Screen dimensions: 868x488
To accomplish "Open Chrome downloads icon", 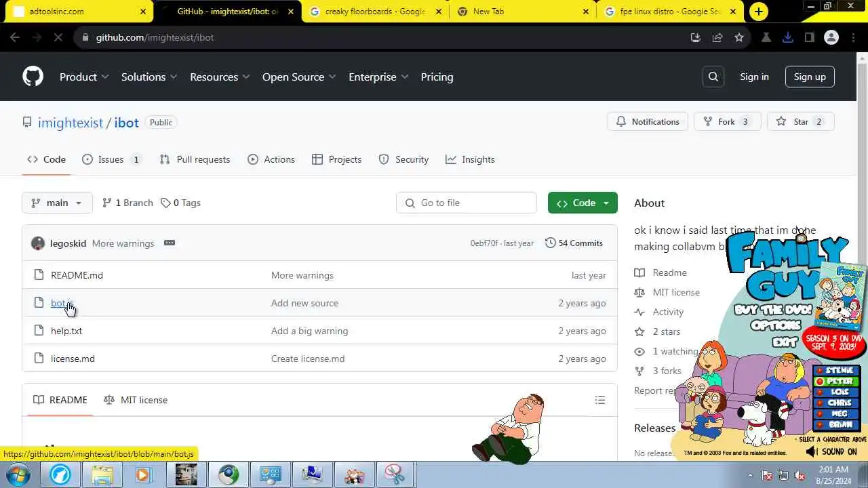I will (x=788, y=37).
